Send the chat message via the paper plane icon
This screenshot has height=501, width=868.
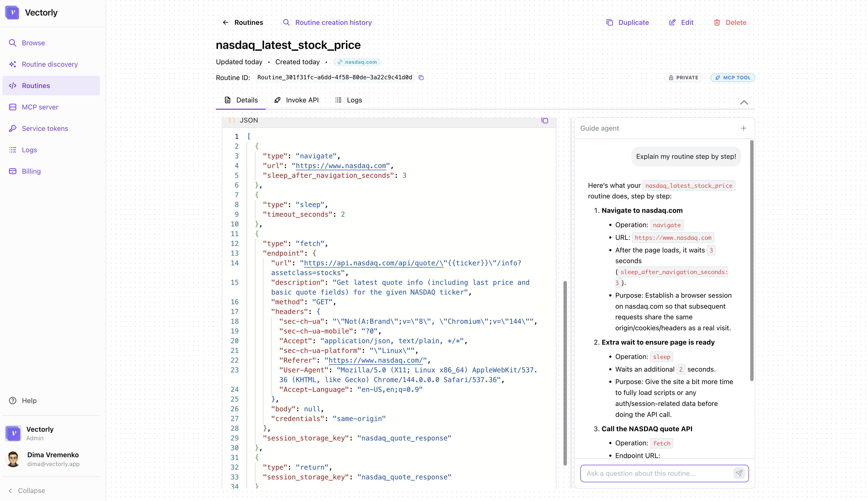click(x=739, y=473)
